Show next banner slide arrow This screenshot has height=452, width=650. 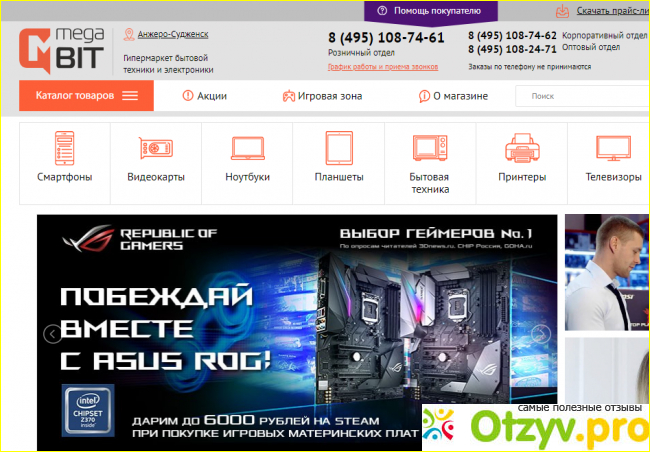541,334
